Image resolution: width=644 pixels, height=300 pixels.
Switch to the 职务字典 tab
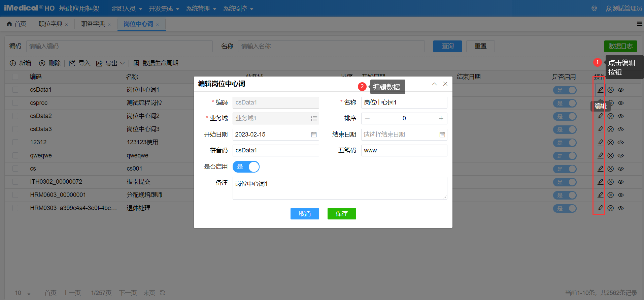[93, 24]
